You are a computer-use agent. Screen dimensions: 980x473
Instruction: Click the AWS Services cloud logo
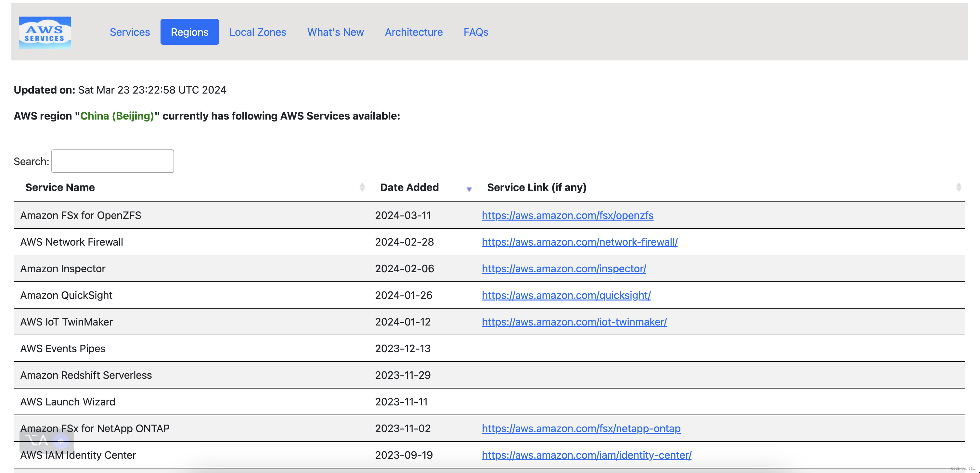45,32
